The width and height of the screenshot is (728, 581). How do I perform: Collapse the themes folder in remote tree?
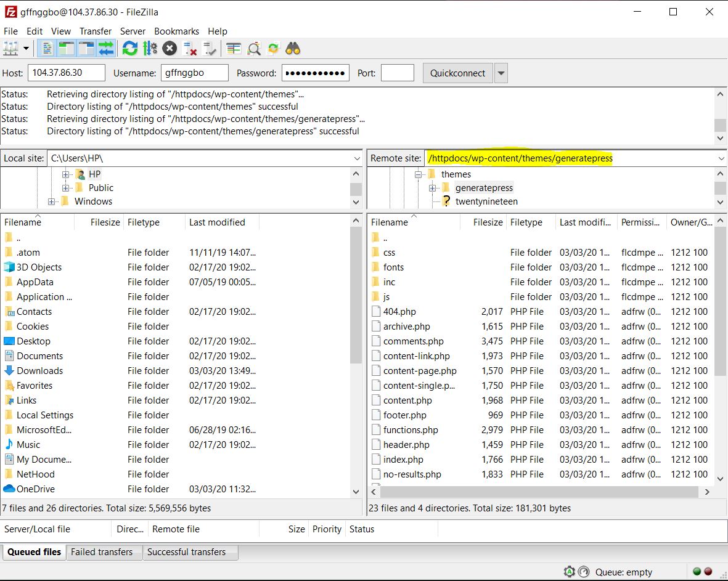point(418,174)
